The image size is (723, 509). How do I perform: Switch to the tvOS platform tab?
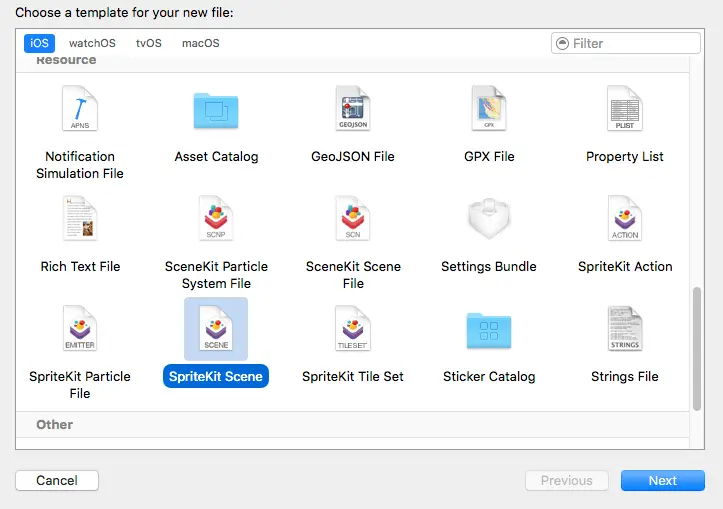point(148,43)
